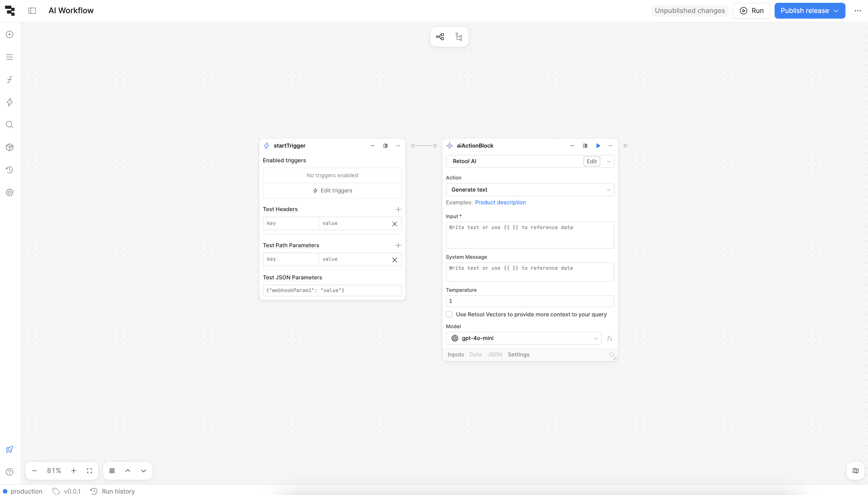Click the horizontal auto-layout icon at top
868x495 pixels.
[x=440, y=37]
